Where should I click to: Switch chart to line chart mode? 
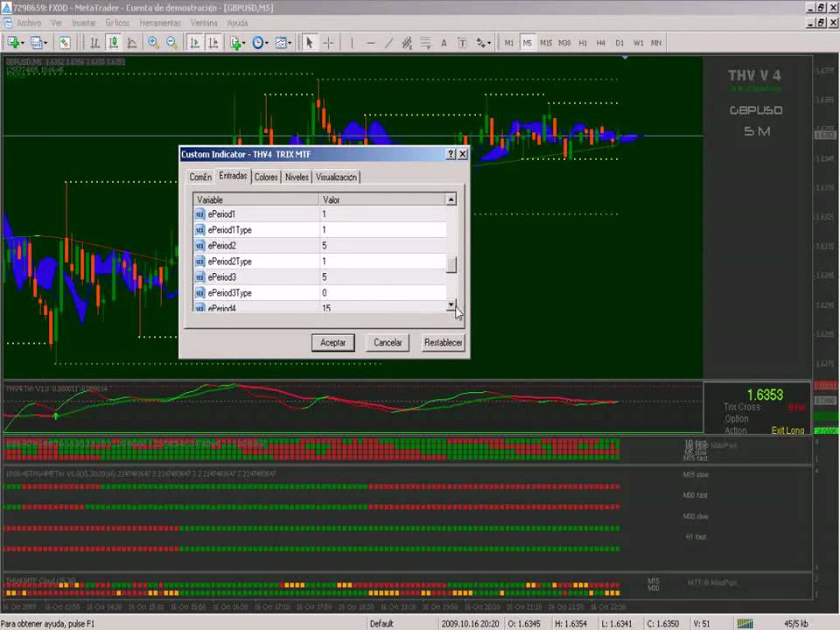132,43
